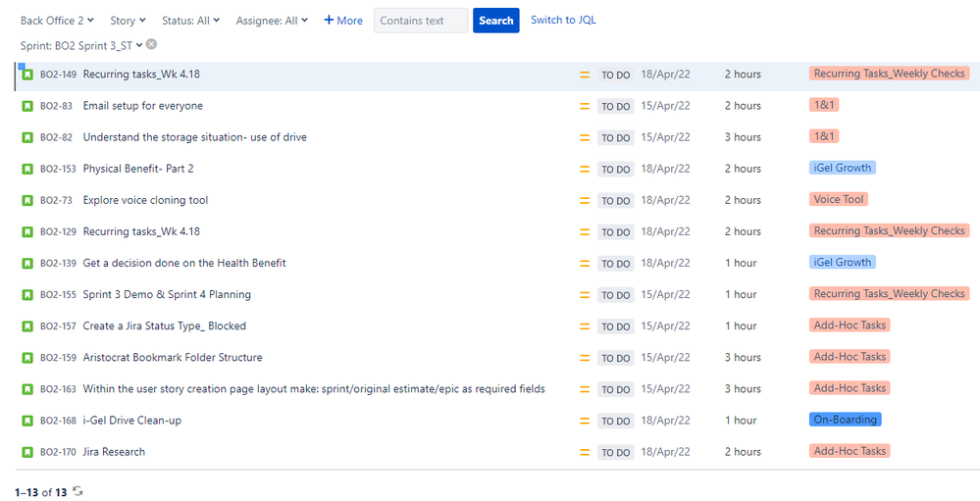Click the blue On-Boarding epic label
This screenshot has width=980, height=501.
845,420
